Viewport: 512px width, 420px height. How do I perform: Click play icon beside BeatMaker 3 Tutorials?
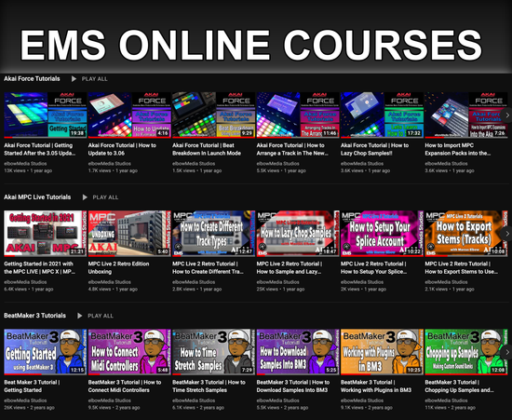(80, 316)
